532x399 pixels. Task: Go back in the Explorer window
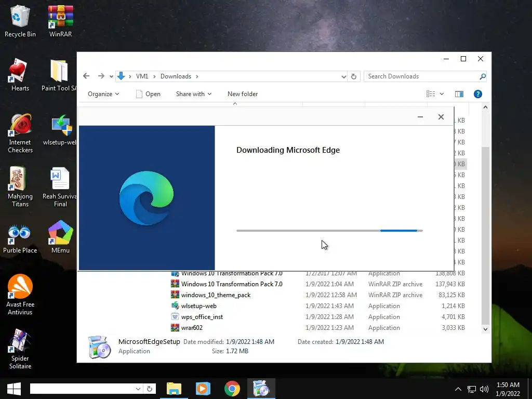(86, 76)
